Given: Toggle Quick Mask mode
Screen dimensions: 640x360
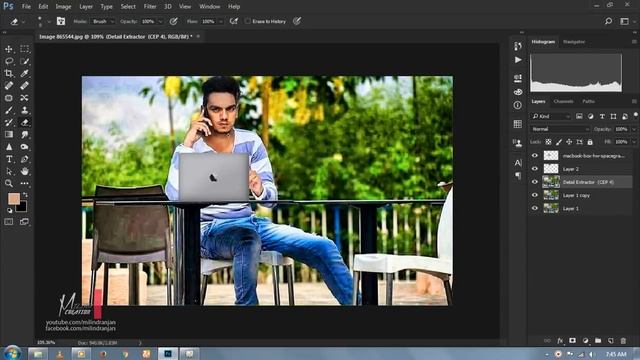Looking at the screenshot, I should coord(9,222).
